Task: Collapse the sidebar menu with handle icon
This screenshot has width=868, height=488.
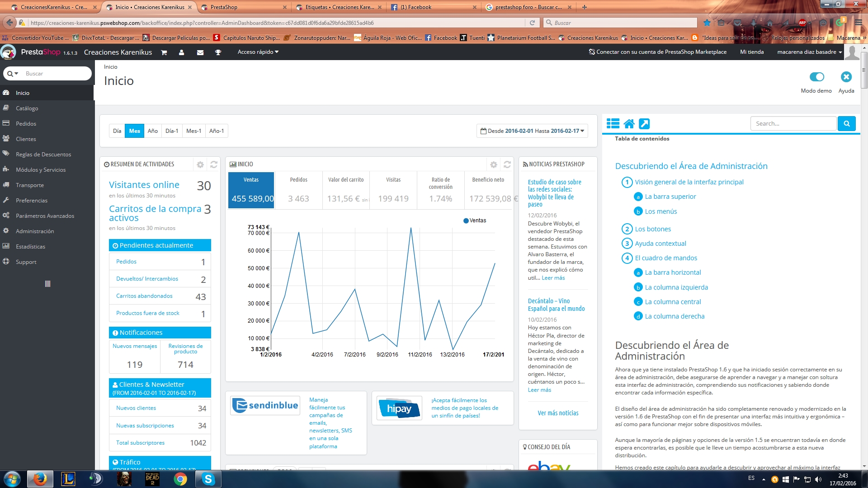Action: [x=47, y=284]
